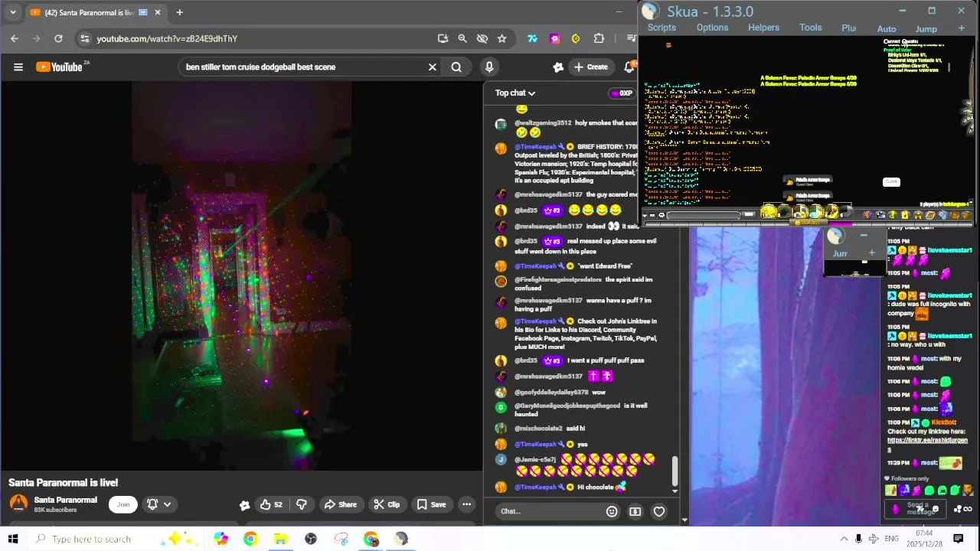Open the Auto menu in Skua

tap(887, 29)
